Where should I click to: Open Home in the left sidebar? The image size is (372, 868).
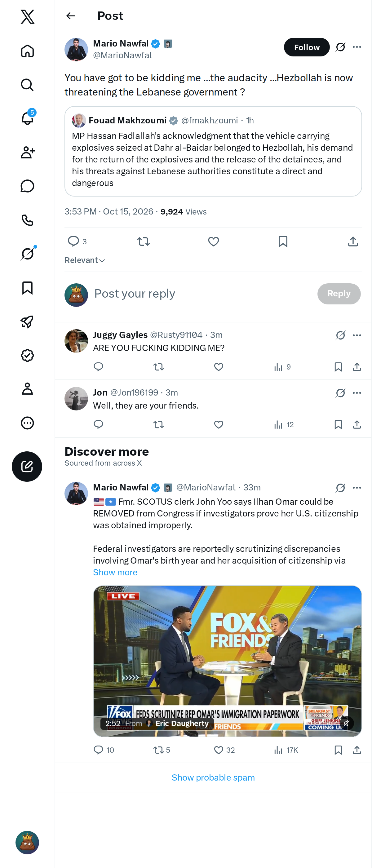coord(27,51)
